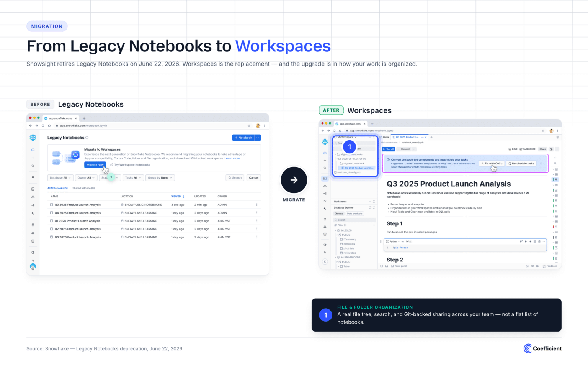This screenshot has width=588, height=368.
Task: Click Fix with CoCo button
Action: click(492, 163)
